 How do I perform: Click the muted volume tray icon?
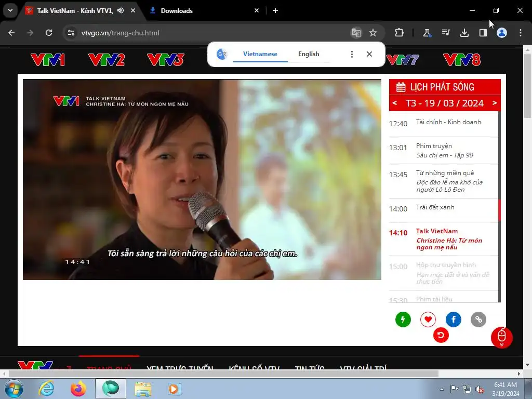[x=480, y=389]
